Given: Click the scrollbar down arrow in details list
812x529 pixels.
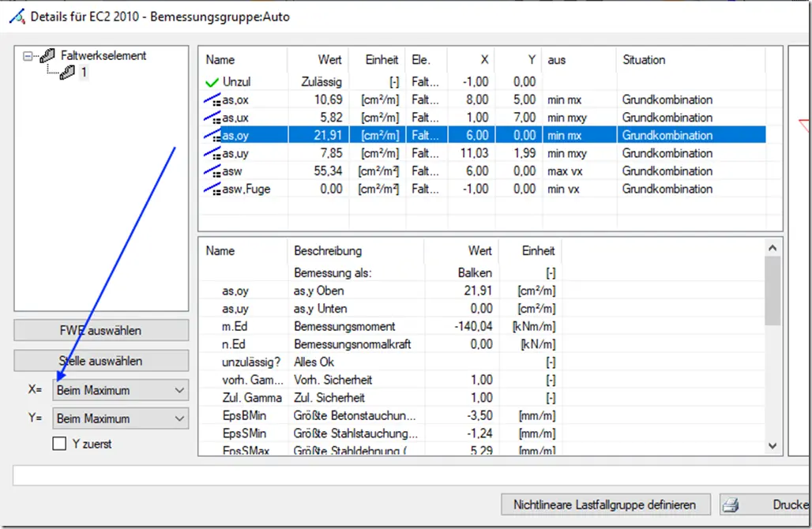Looking at the screenshot, I should pyautogui.click(x=773, y=445).
